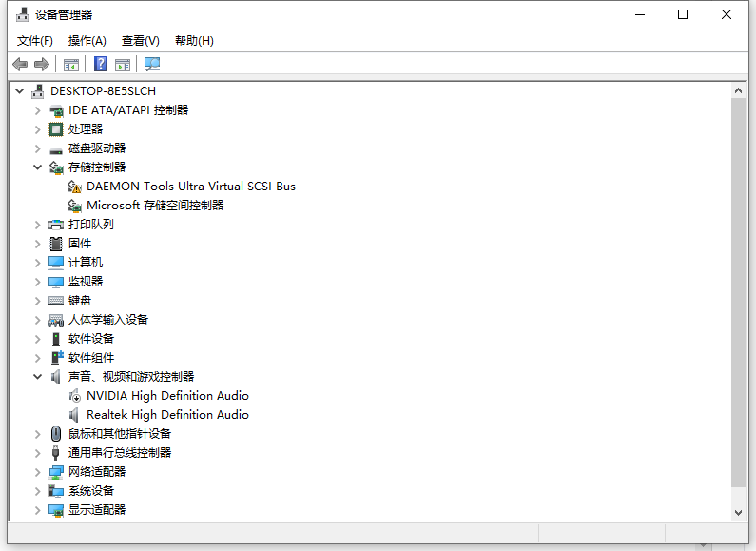The width and height of the screenshot is (756, 551).
Task: Open the 操作(A) menu
Action: (x=87, y=40)
